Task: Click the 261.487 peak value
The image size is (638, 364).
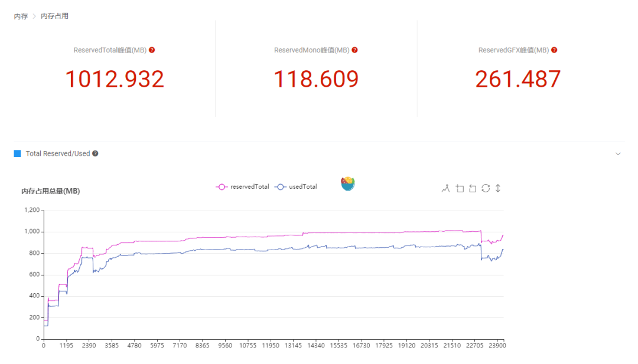Action: 518,79
